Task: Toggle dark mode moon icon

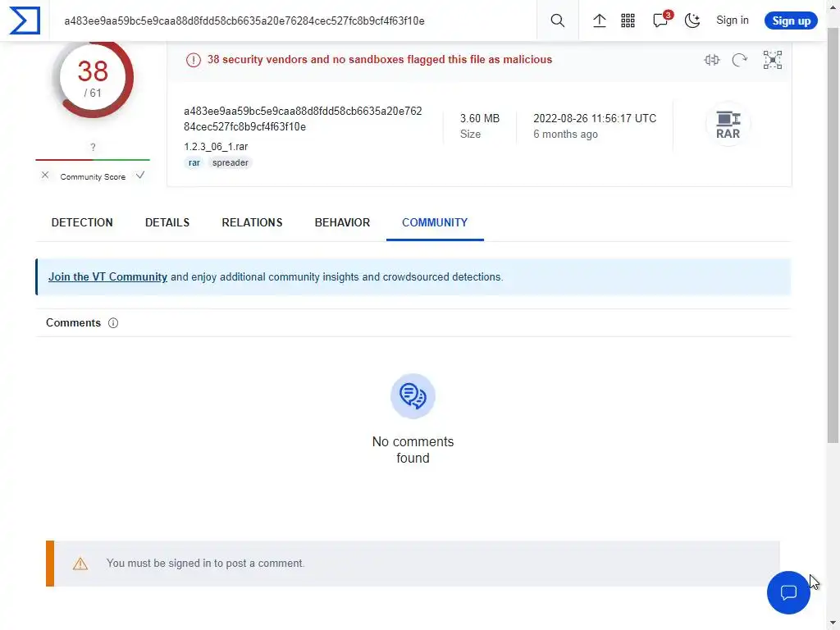Action: coord(692,21)
